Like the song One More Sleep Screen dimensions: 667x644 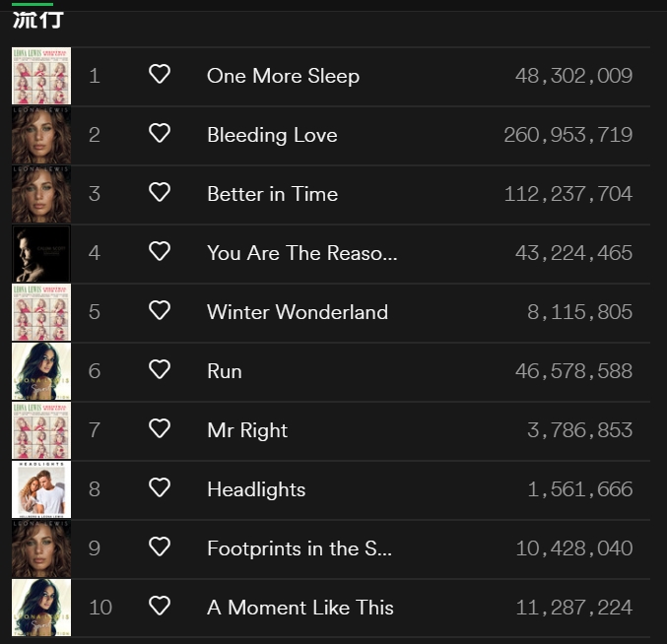(160, 75)
